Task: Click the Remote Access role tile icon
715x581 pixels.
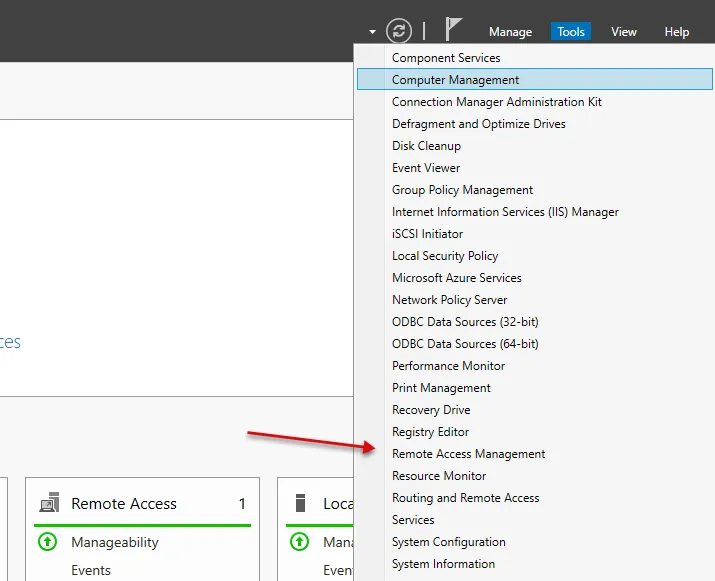Action: 49,504
